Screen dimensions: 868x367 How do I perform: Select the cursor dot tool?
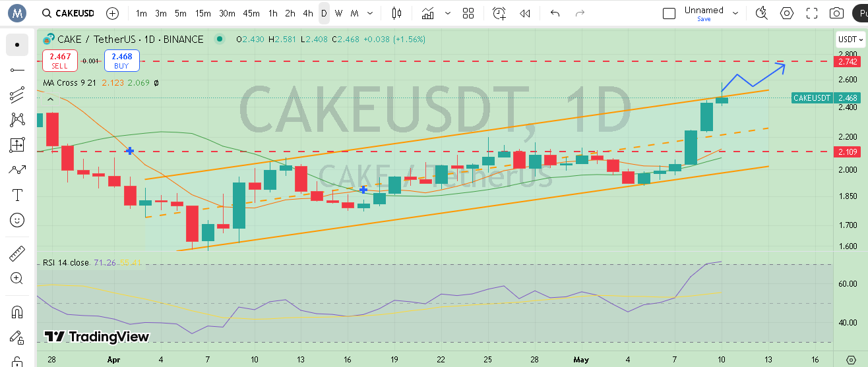(17, 45)
